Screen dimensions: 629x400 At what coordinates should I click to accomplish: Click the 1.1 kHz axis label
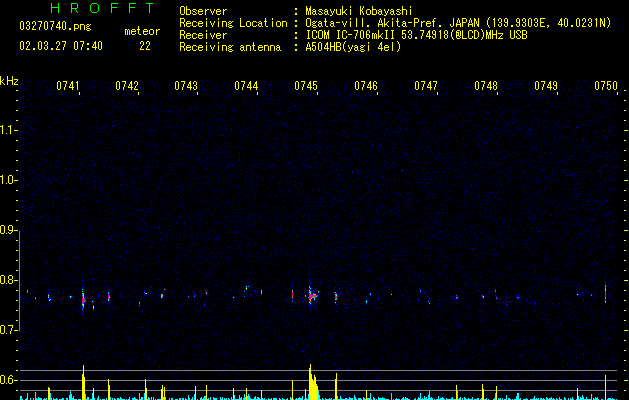point(8,130)
